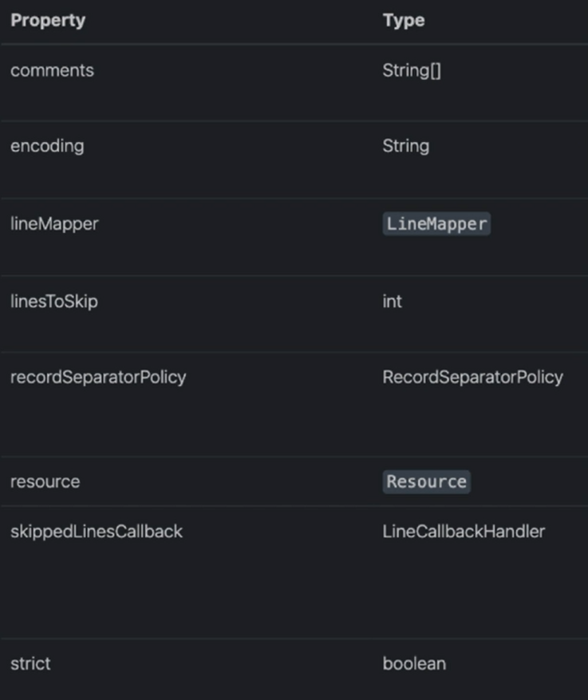Click the int type cell
This screenshot has height=700, width=588.
pyautogui.click(x=393, y=302)
